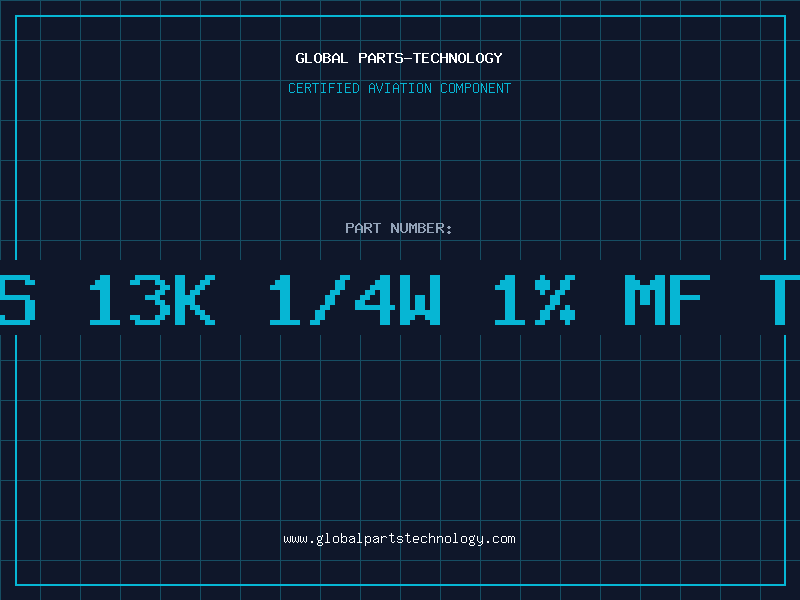Click the MF text in the part number
The width and height of the screenshot is (800, 600).
coord(667,299)
